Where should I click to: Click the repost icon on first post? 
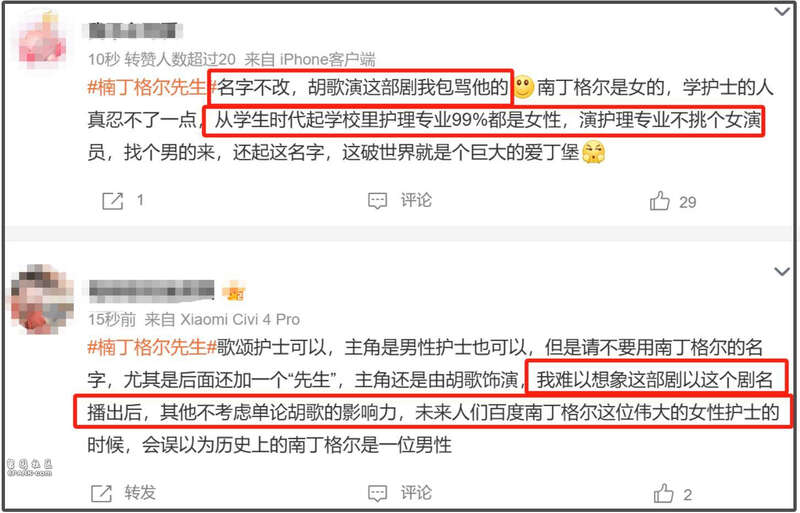pos(113,201)
